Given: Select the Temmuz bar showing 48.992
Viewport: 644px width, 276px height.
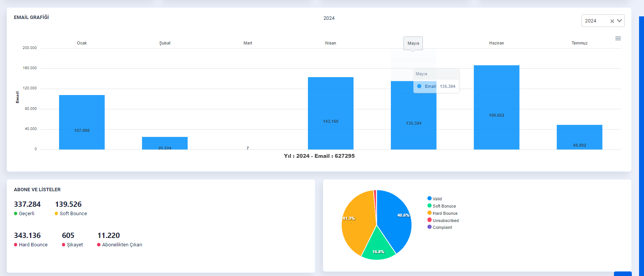Looking at the screenshot, I should pos(579,135).
